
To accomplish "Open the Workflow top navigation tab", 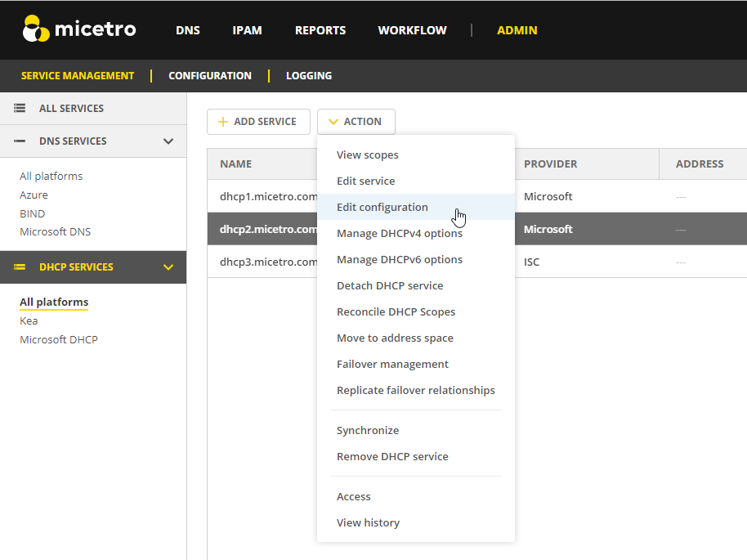I will tap(412, 30).
